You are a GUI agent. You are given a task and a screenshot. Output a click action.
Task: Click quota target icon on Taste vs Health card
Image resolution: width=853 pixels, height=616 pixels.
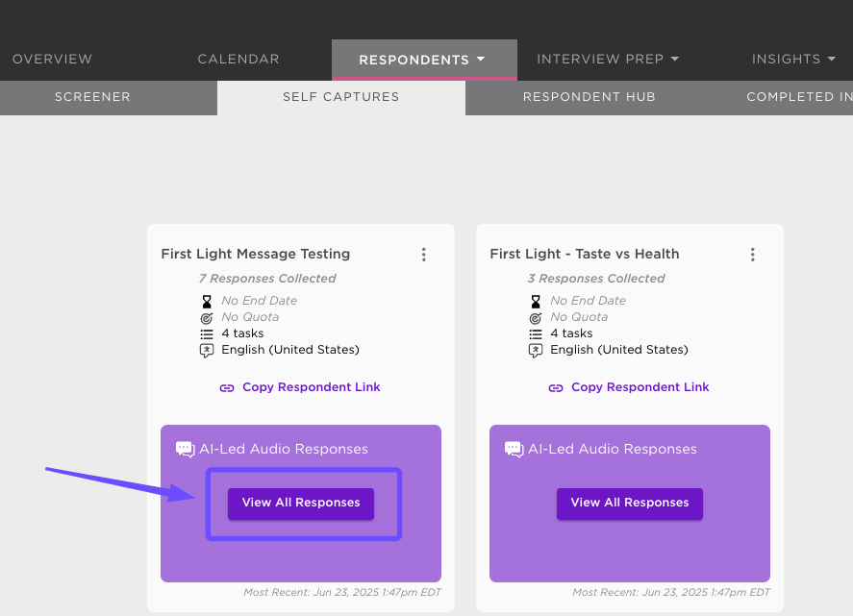tap(536, 317)
